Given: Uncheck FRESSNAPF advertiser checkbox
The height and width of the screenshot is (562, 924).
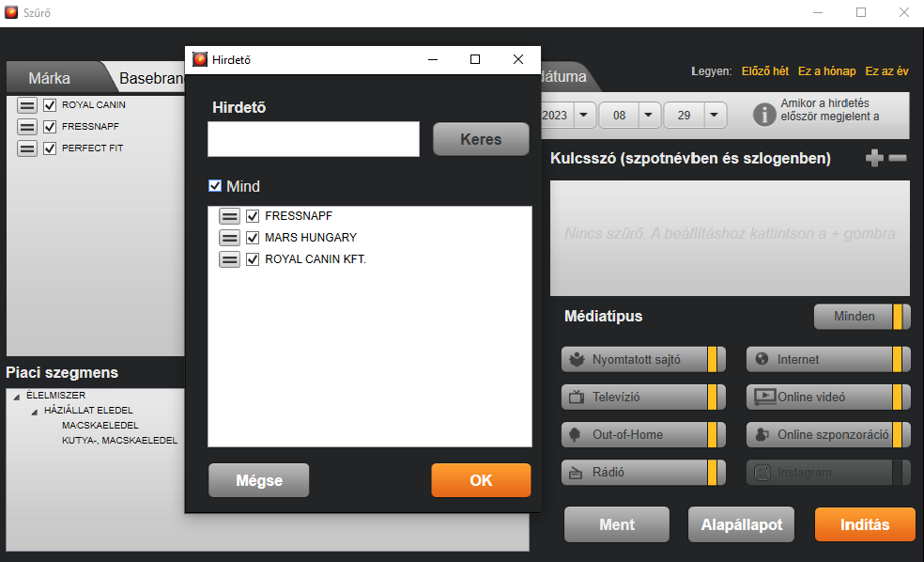Looking at the screenshot, I should (253, 216).
